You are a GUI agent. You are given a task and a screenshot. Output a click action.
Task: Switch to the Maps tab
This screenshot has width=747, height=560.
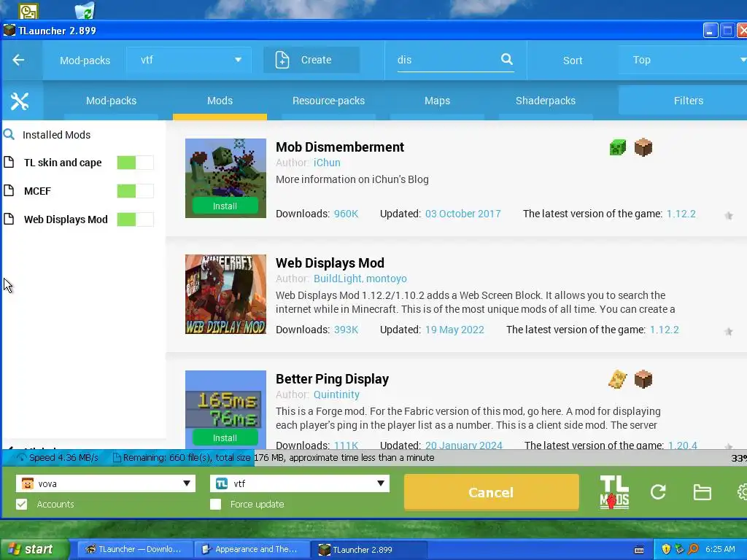point(437,101)
